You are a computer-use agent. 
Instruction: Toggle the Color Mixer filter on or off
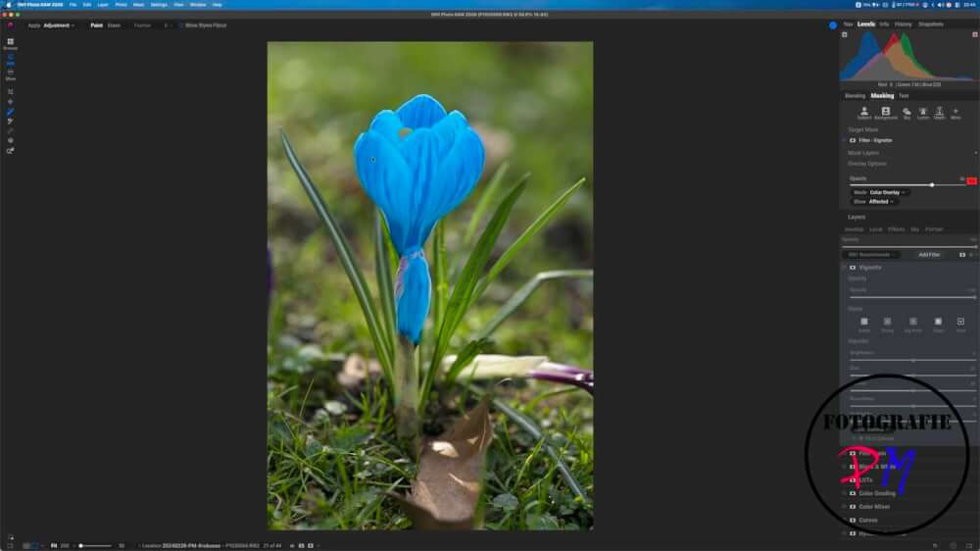[x=852, y=507]
